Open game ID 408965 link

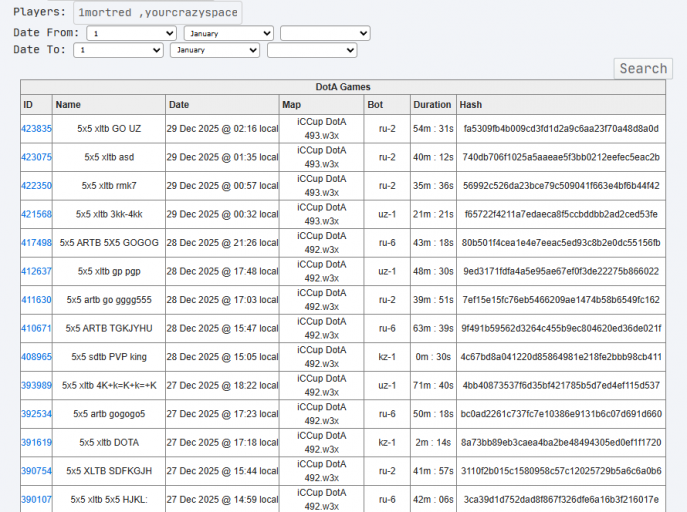click(x=36, y=357)
